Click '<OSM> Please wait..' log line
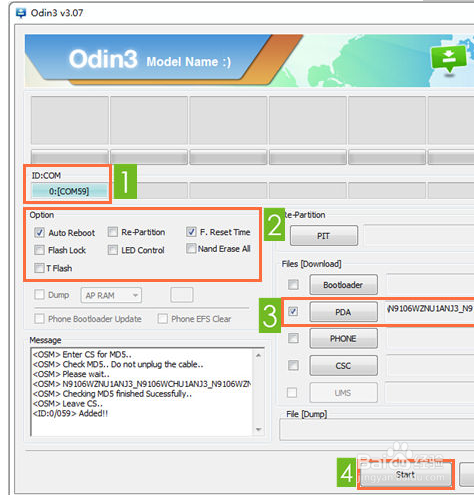The width and height of the screenshot is (474, 495). 71,374
